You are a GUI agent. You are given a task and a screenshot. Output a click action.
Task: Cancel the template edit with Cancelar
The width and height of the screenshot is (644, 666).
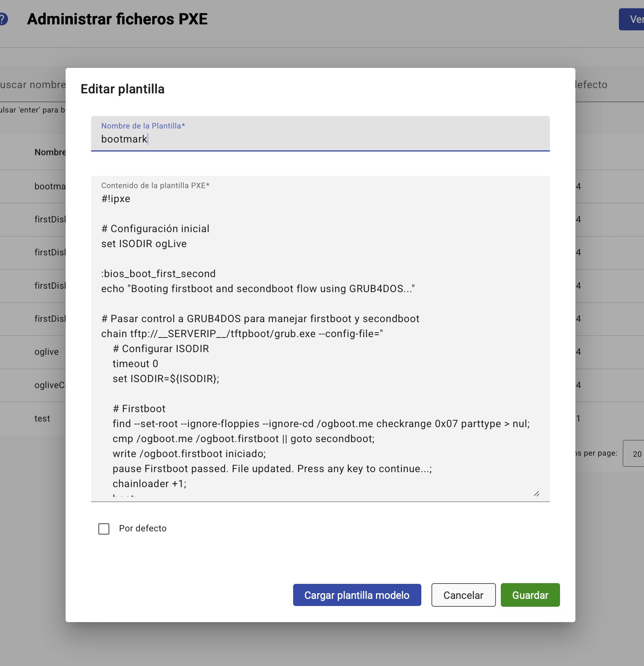(463, 595)
